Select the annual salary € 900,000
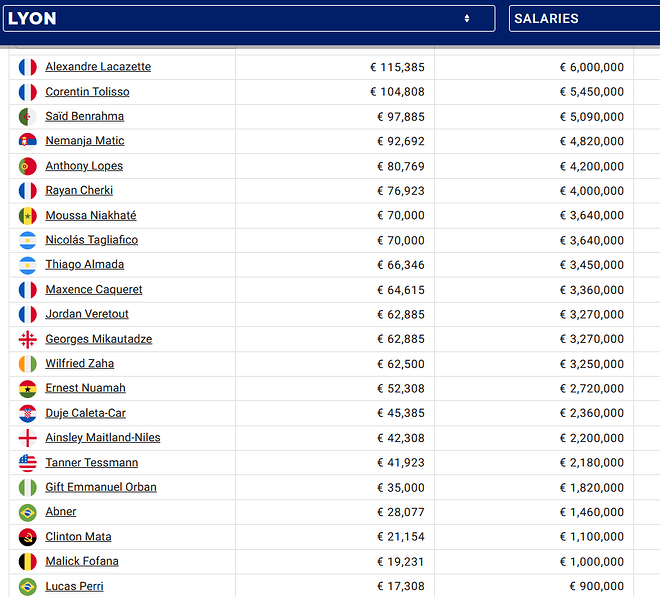 [596, 586]
